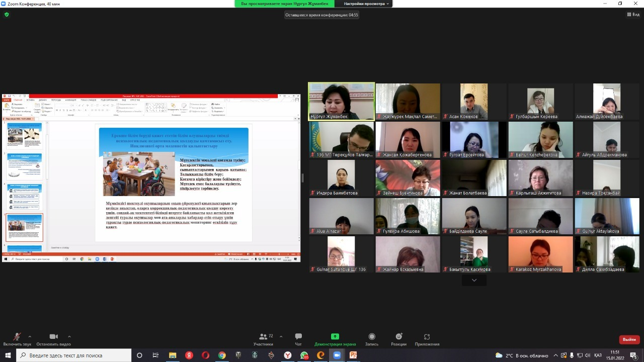Change layout using Вид button

pyautogui.click(x=633, y=15)
